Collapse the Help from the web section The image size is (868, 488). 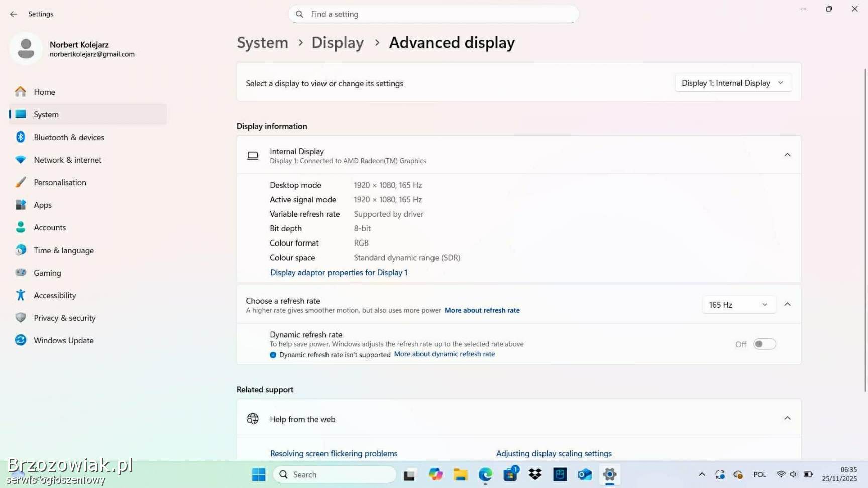point(787,418)
